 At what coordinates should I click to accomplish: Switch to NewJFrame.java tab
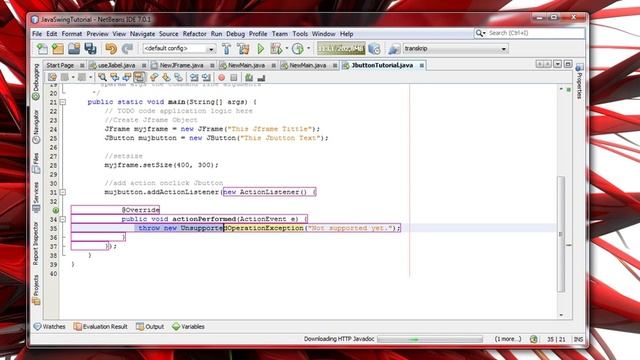[x=181, y=65]
